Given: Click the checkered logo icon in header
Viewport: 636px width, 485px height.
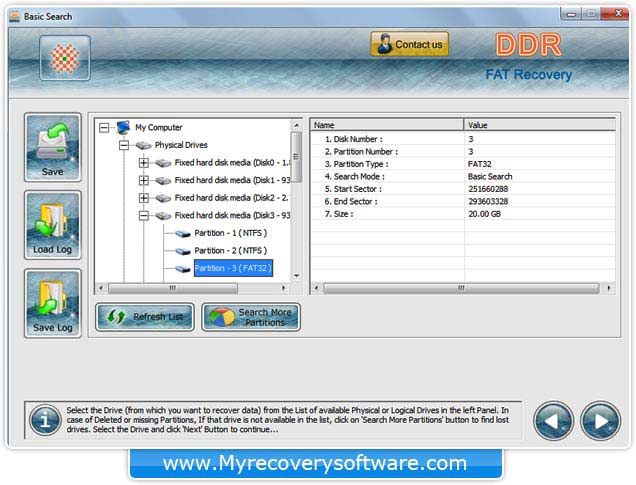Looking at the screenshot, I should point(65,58).
